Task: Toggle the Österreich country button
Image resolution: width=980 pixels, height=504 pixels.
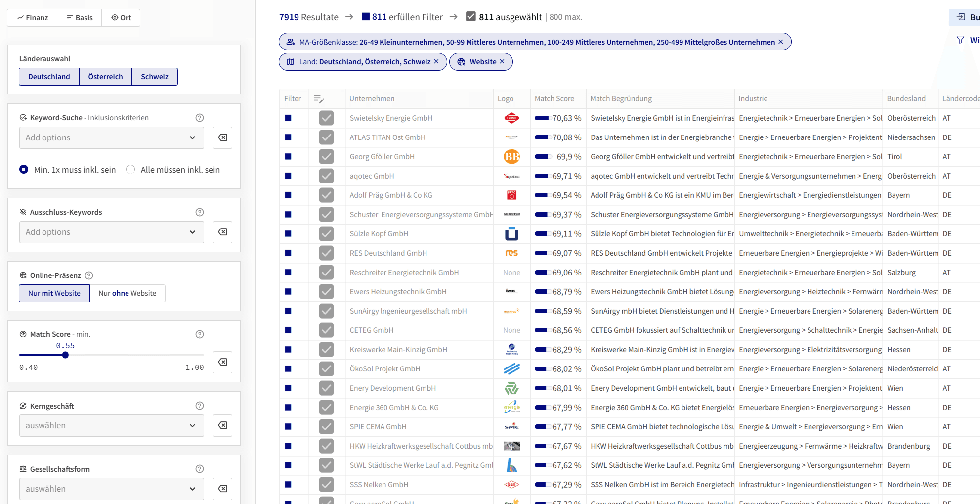Action: click(105, 77)
